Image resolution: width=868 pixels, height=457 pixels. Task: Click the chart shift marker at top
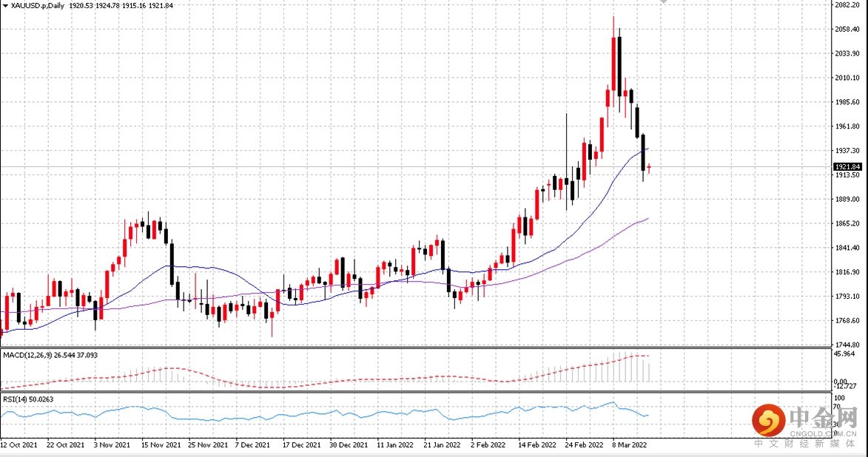click(x=664, y=1)
